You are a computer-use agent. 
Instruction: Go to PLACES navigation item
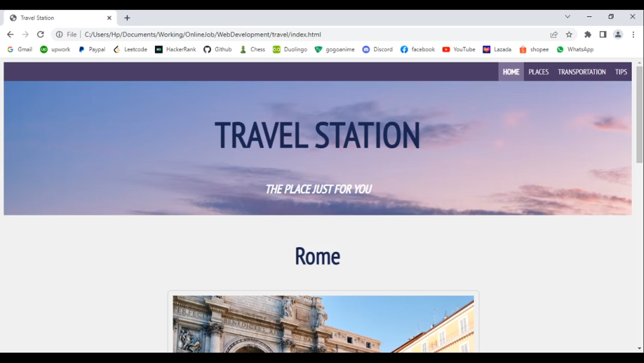[x=538, y=72]
